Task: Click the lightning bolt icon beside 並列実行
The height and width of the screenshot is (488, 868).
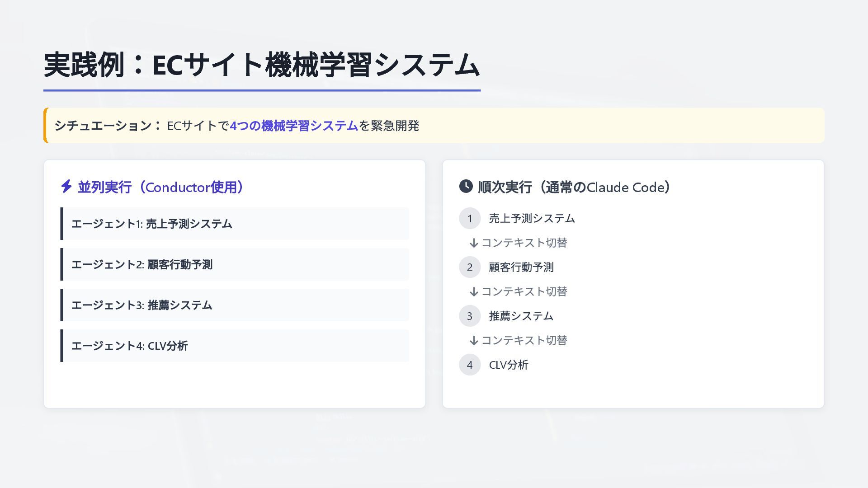Action: (x=66, y=187)
